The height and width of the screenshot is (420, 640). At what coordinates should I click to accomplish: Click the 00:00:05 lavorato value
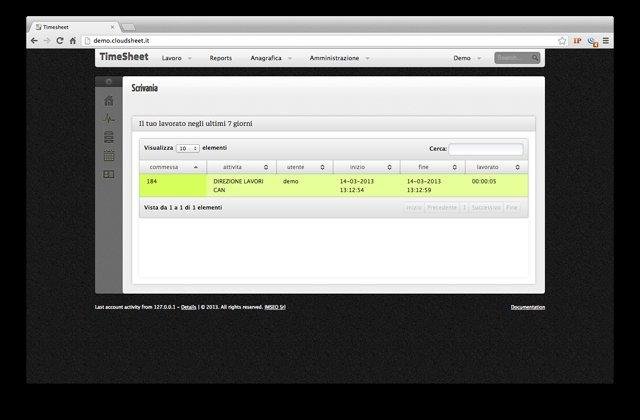pyautogui.click(x=484, y=181)
